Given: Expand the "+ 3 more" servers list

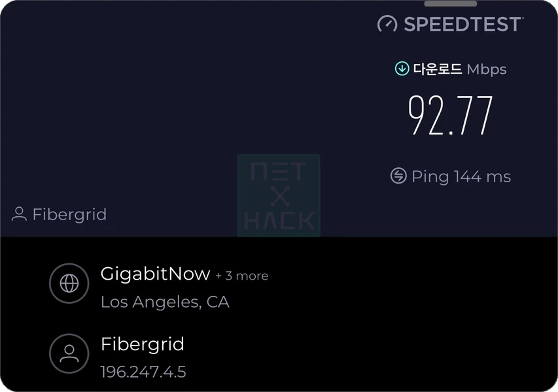Looking at the screenshot, I should tap(242, 276).
